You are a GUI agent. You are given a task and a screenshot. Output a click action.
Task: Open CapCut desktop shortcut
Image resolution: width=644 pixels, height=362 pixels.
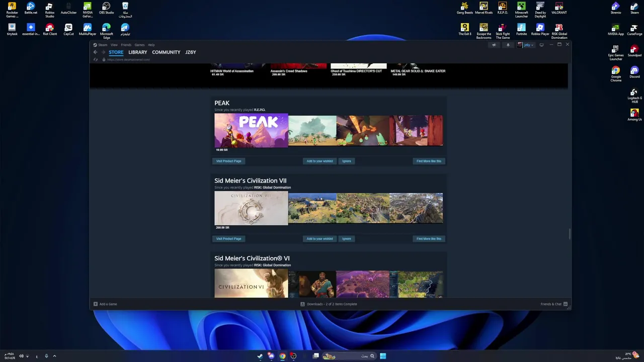pos(68,30)
